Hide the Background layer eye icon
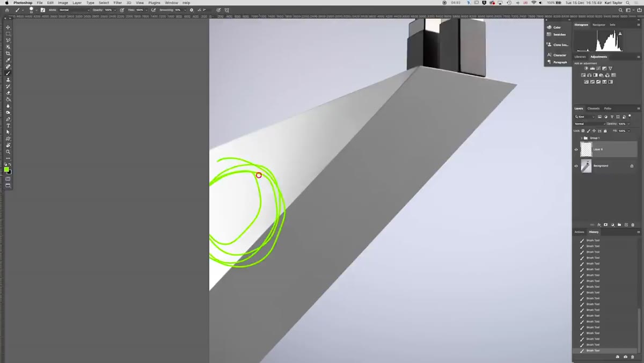The width and height of the screenshot is (644, 363). click(x=576, y=166)
